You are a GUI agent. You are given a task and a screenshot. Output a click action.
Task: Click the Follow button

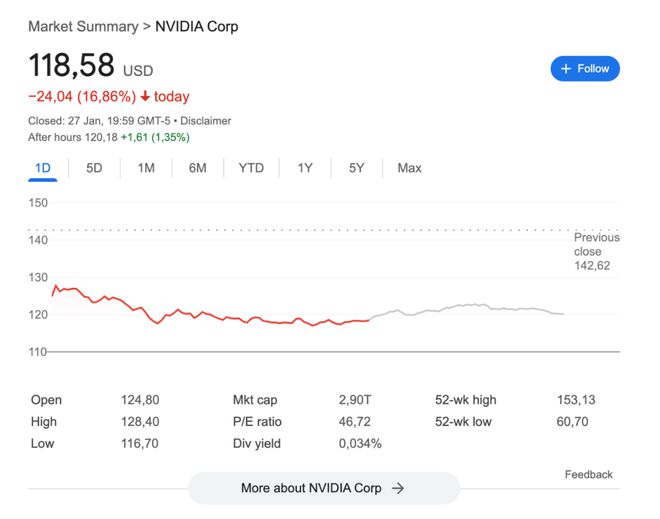click(x=585, y=68)
